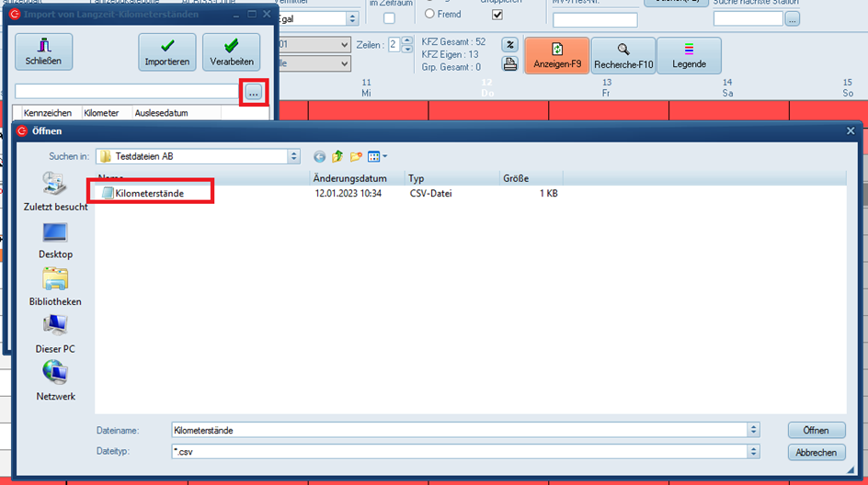The image size is (868, 485).
Task: Open the Dateityp dropdown
Action: click(754, 452)
